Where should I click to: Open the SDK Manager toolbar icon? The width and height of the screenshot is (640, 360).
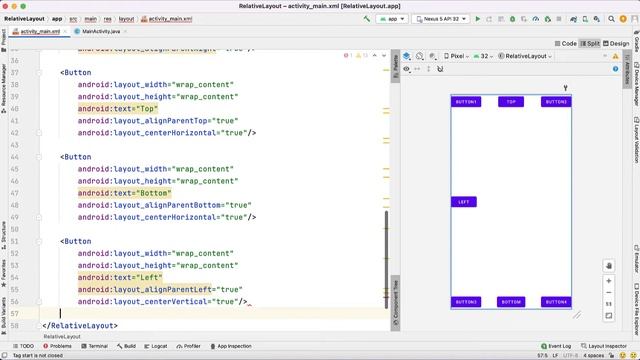coord(596,19)
